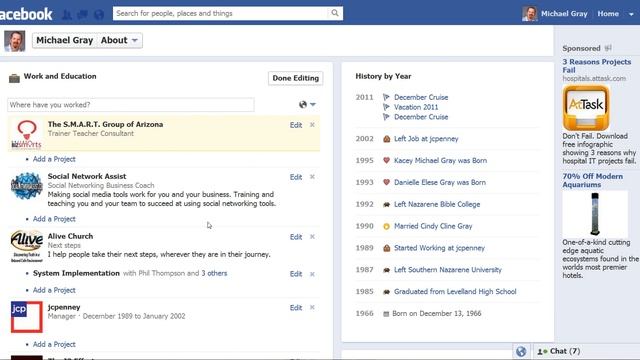Click icon next to Sponsored heading

[x=608, y=48]
